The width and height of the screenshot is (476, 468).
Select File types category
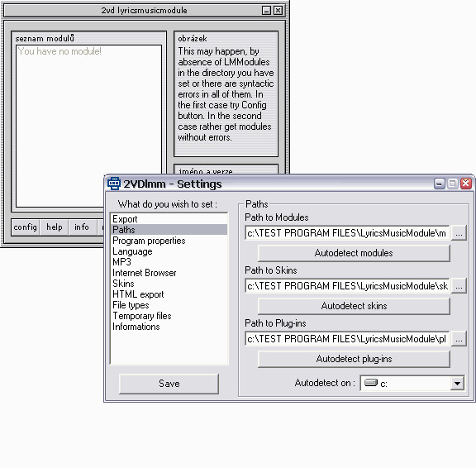[169, 305]
